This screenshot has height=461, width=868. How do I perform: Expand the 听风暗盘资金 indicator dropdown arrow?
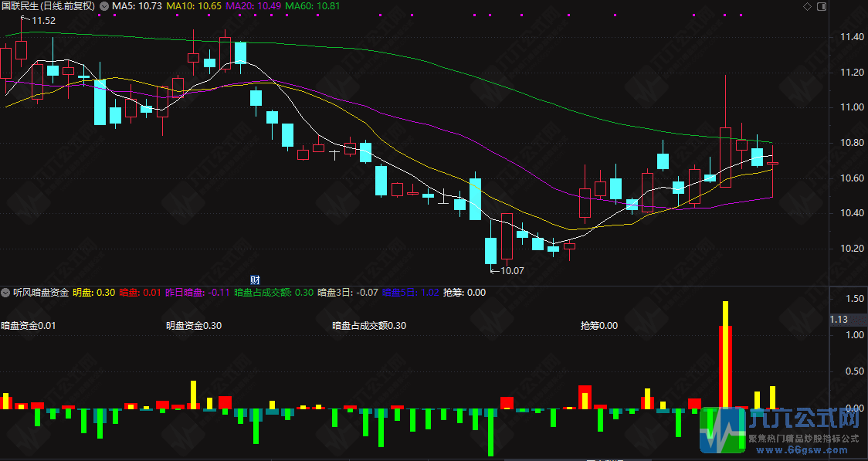click(x=7, y=292)
